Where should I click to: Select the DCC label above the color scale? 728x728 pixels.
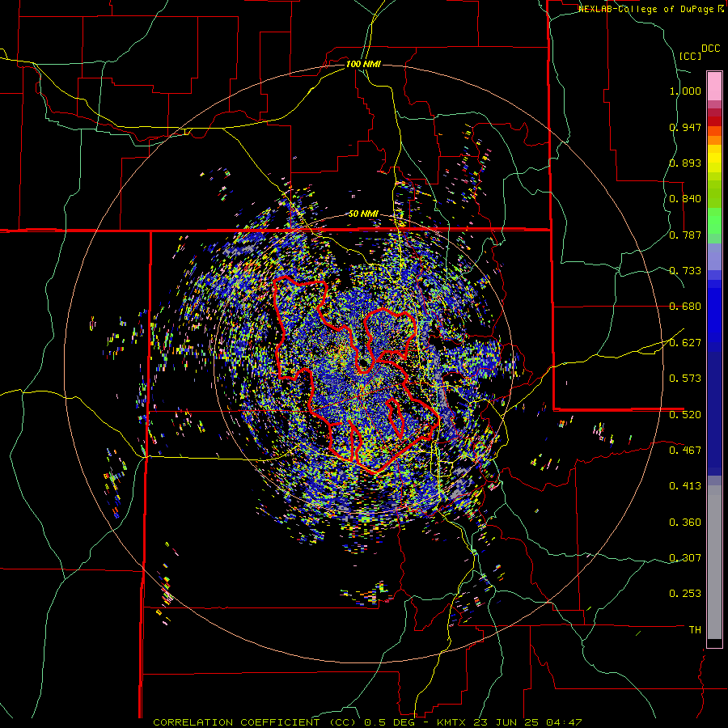[710, 49]
